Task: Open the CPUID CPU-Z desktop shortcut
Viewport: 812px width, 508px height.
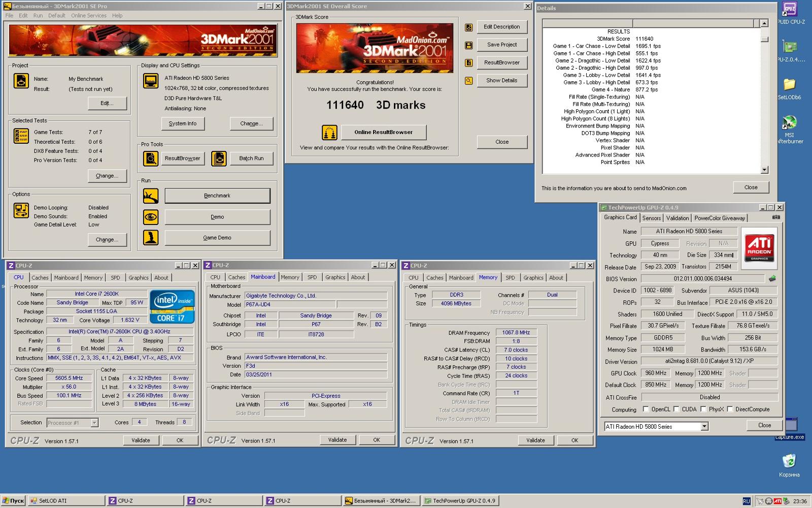Action: [791, 13]
